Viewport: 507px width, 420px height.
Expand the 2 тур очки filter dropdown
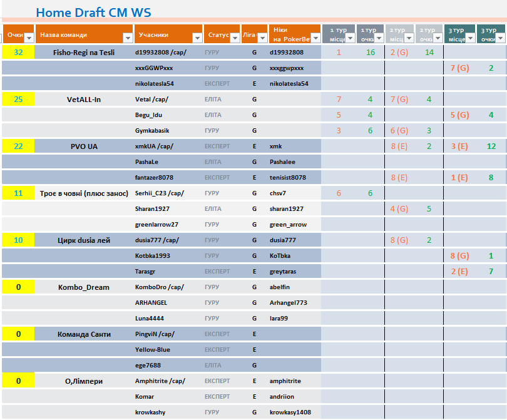438,38
